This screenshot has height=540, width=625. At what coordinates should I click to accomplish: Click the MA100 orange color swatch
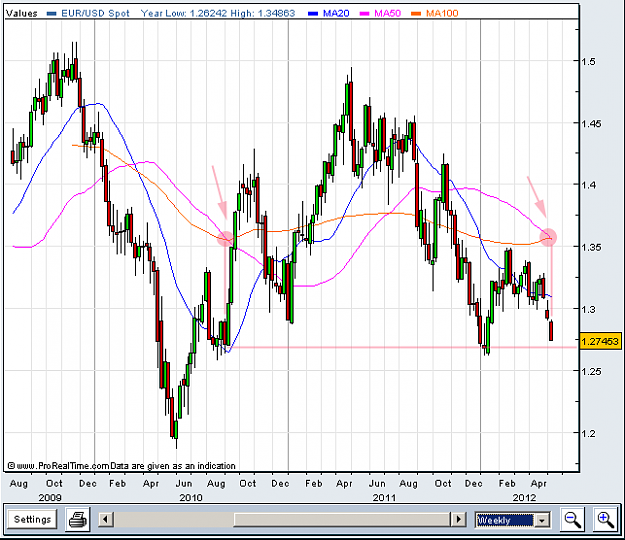pyautogui.click(x=416, y=14)
